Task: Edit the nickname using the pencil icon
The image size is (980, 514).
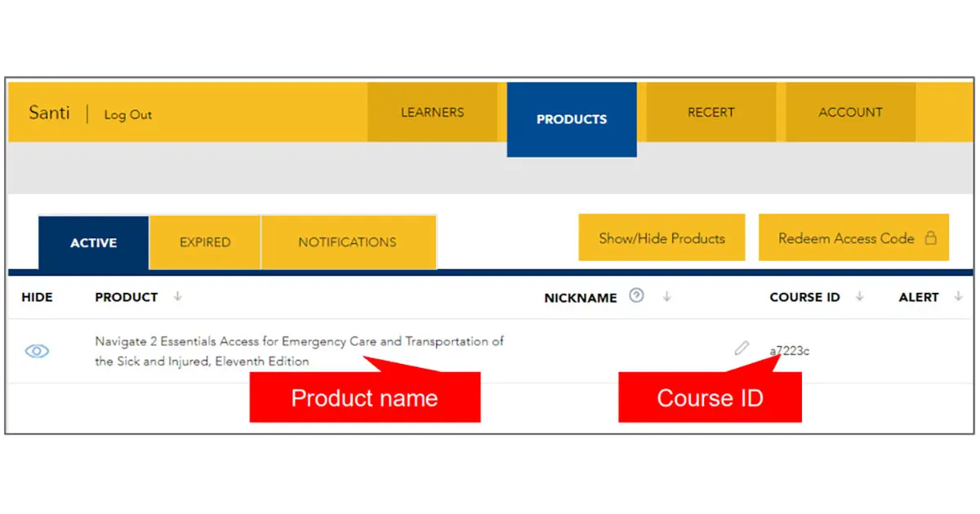Action: point(742,348)
